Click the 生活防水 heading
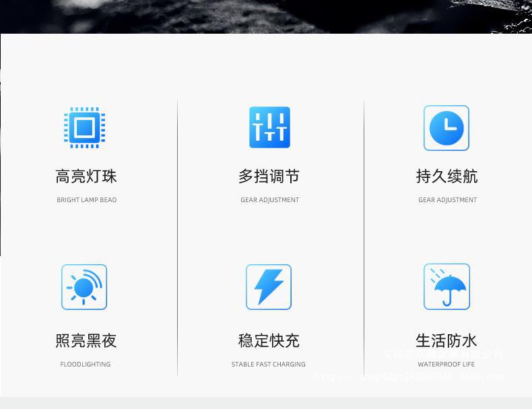 pyautogui.click(x=446, y=340)
